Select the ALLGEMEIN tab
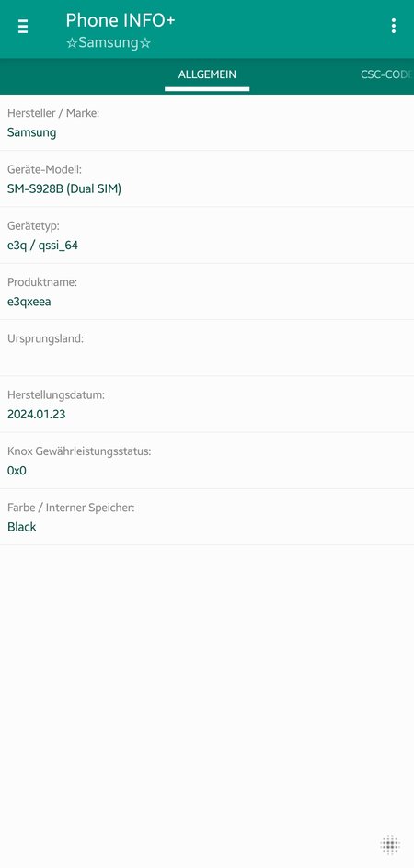The height and width of the screenshot is (868, 414). coord(207,74)
